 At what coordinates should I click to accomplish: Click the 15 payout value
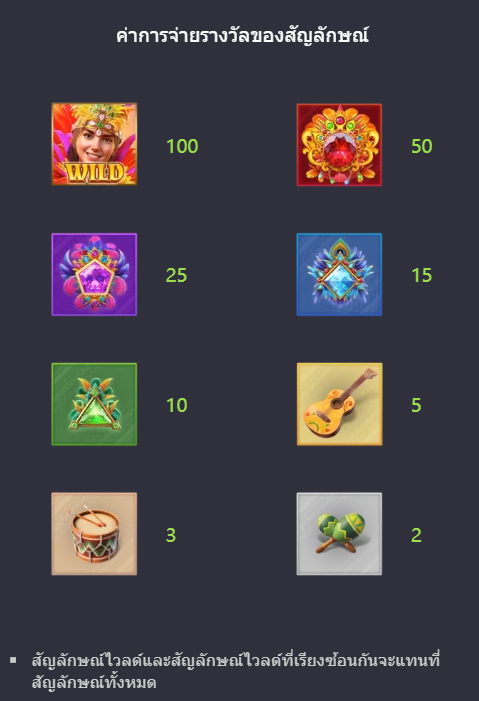coord(422,275)
